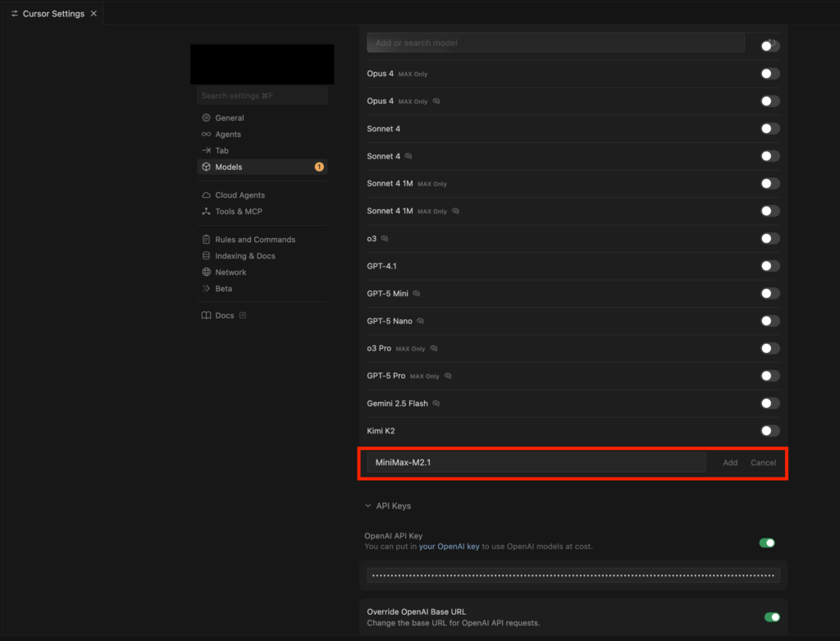This screenshot has width=840, height=641.
Task: Click the Indexing & Docs database icon
Action: 207,256
